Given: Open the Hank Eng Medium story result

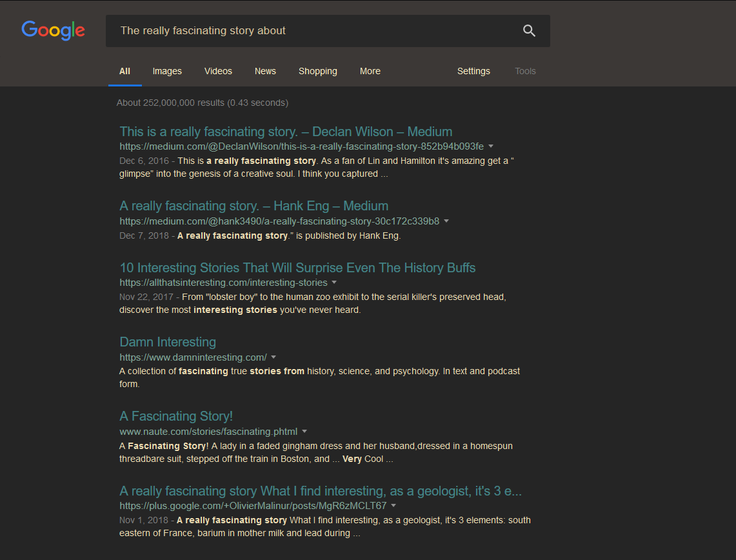Looking at the screenshot, I should tap(254, 206).
